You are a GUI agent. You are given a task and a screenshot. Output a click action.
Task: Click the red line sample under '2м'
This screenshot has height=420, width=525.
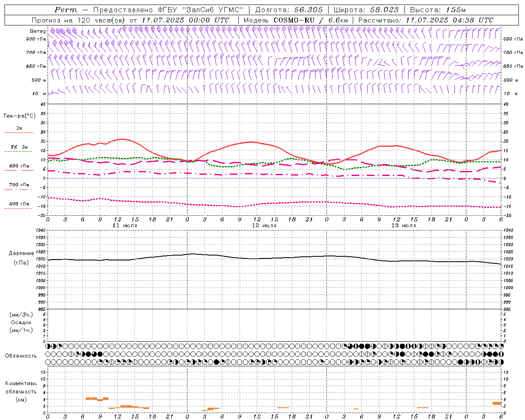[19, 133]
